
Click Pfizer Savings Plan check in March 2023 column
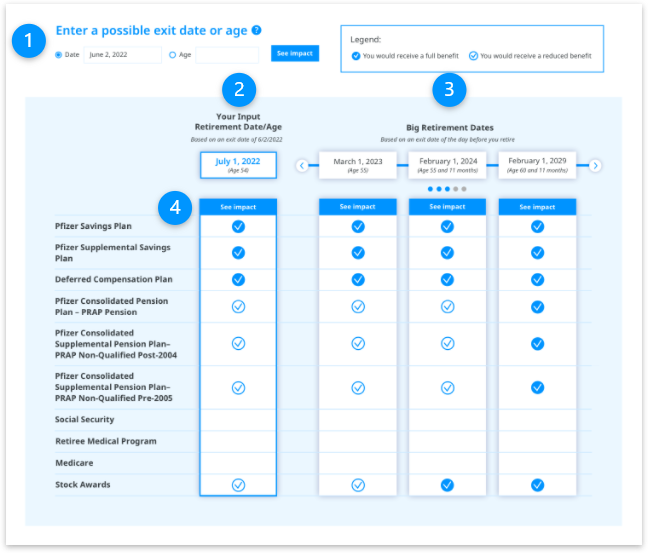[358, 226]
